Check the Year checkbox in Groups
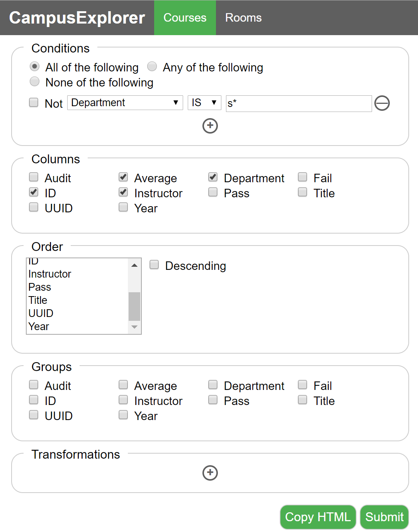Viewport: 418px width, 532px height. pyautogui.click(x=123, y=415)
